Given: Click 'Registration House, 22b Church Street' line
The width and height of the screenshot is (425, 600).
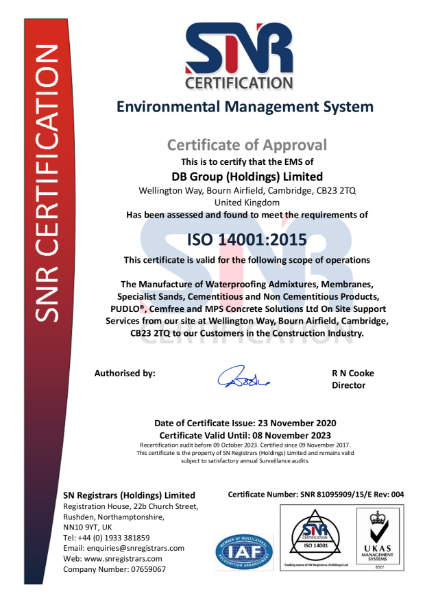Looking at the screenshot, I should pyautogui.click(x=131, y=507).
